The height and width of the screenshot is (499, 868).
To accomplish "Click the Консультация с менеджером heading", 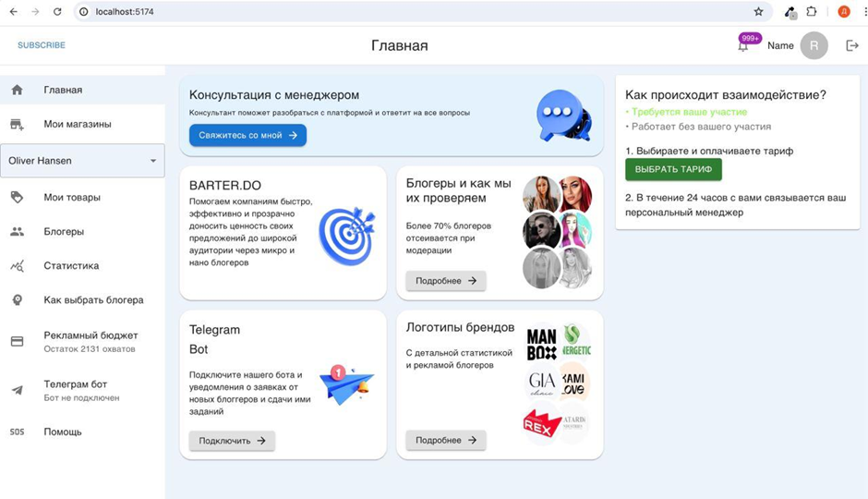I will (274, 95).
